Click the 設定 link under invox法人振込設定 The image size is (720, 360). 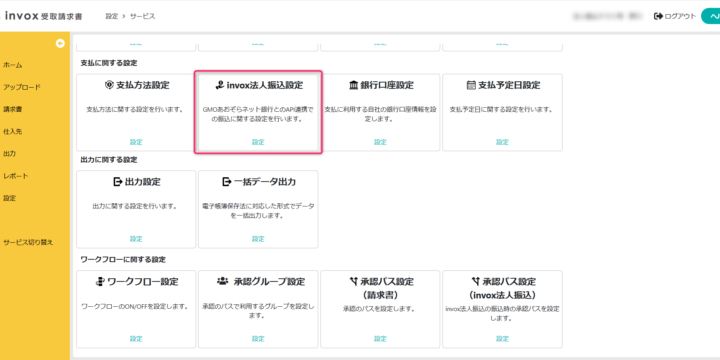tap(258, 142)
